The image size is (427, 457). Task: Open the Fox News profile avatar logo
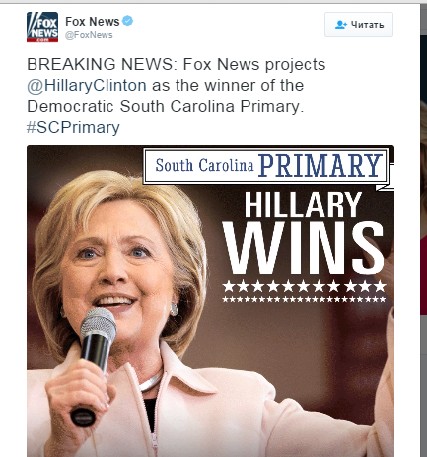[42, 27]
